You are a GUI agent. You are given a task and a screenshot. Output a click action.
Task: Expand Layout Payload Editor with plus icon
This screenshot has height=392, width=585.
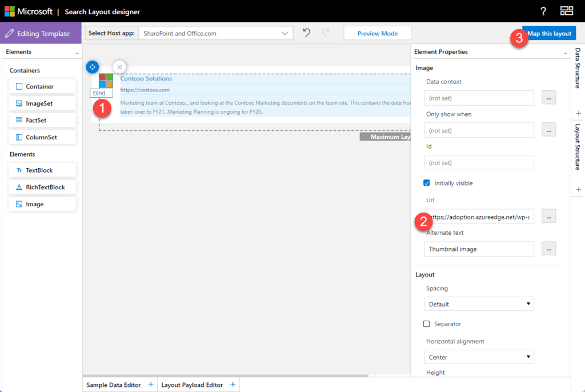click(233, 384)
